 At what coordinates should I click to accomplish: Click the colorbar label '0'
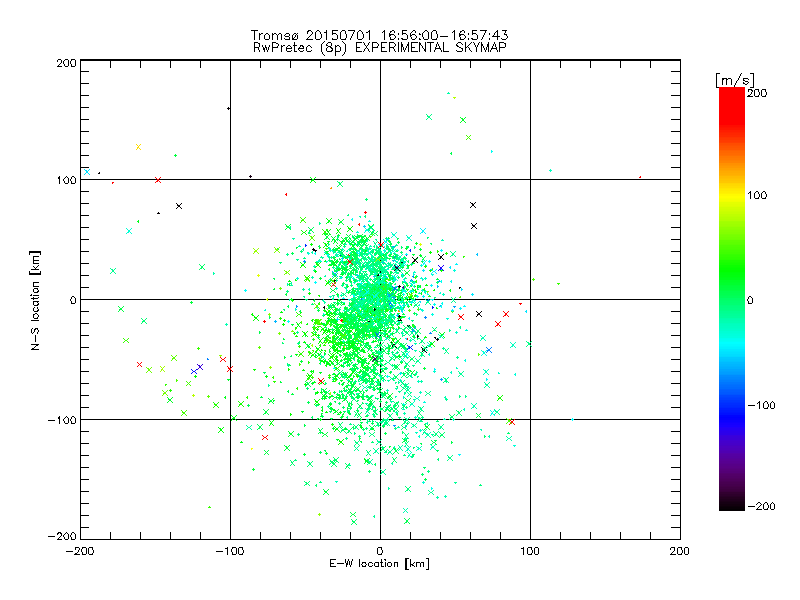(x=750, y=301)
